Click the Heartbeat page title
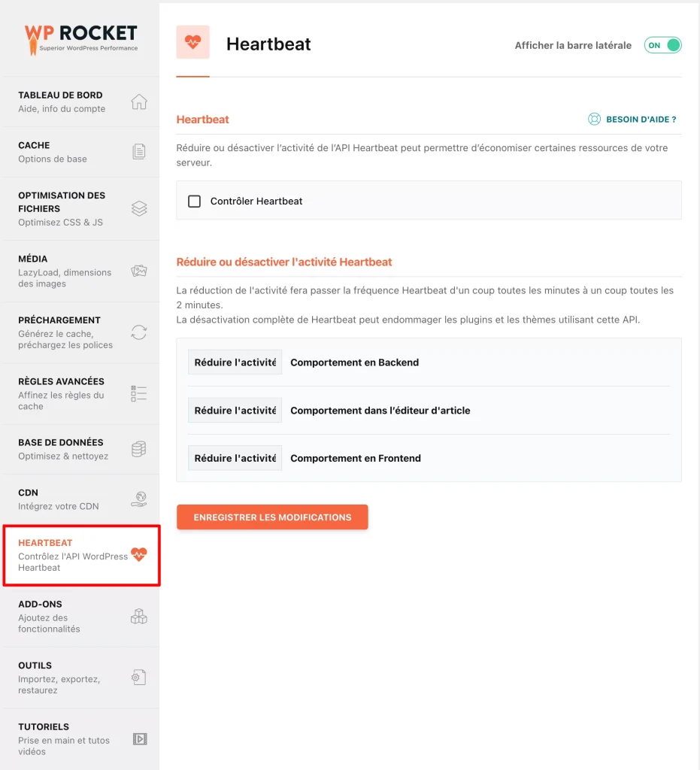The height and width of the screenshot is (770, 700). (268, 44)
